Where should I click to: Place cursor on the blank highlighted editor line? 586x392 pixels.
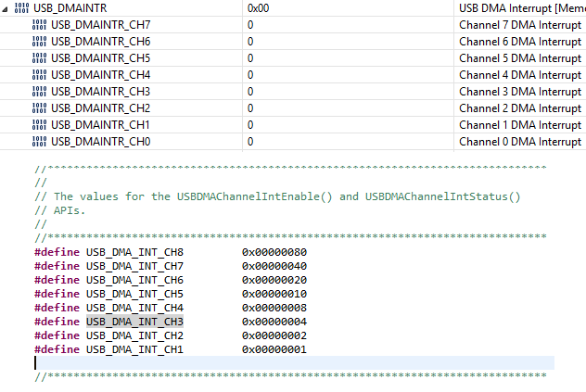295,363
